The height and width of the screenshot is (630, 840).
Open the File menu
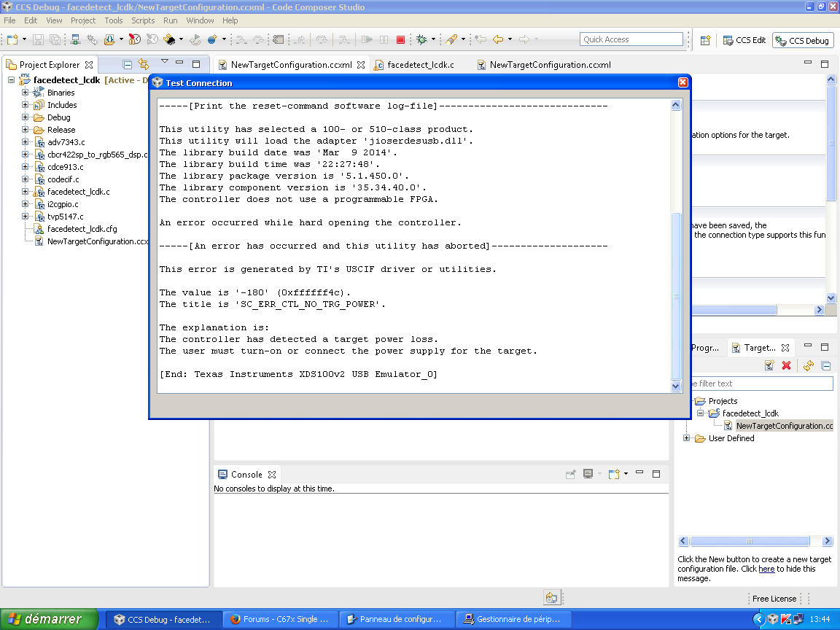click(9, 20)
